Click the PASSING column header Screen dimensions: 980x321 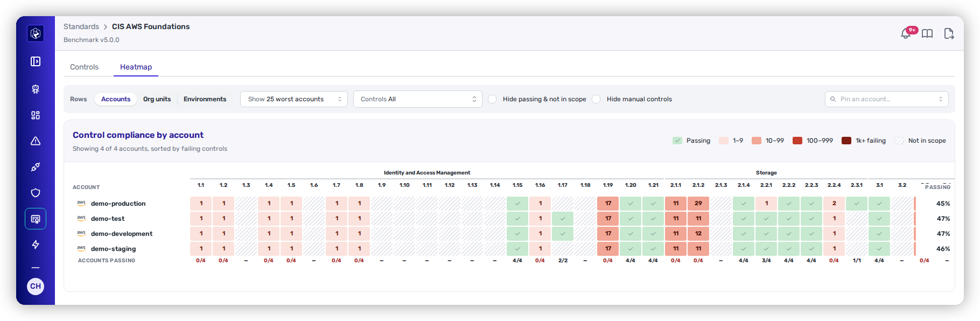[x=937, y=187]
